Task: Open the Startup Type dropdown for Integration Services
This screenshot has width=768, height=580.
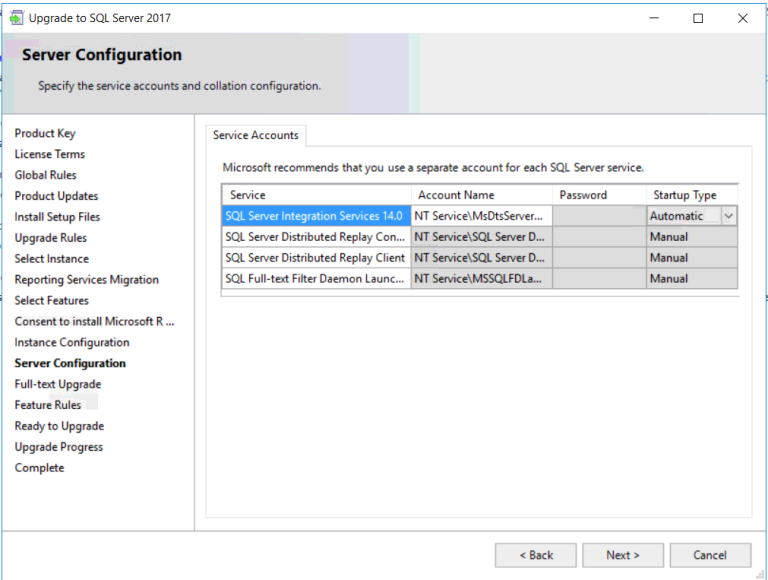Action: [x=728, y=216]
